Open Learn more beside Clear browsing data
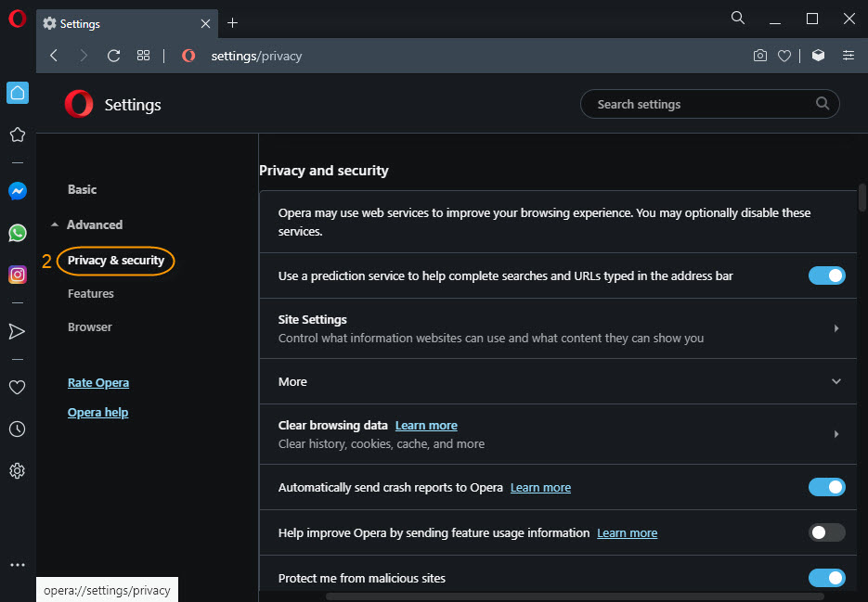This screenshot has height=602, width=868. click(426, 425)
